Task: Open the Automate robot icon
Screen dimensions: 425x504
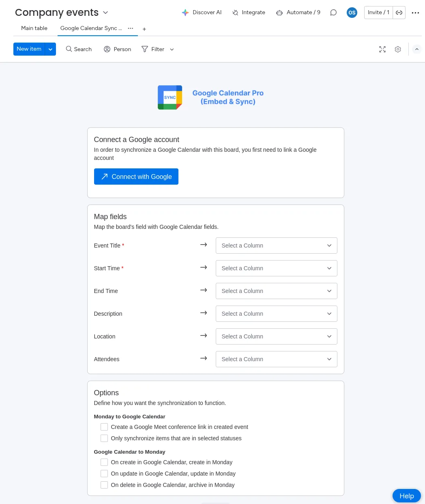Action: click(279, 13)
